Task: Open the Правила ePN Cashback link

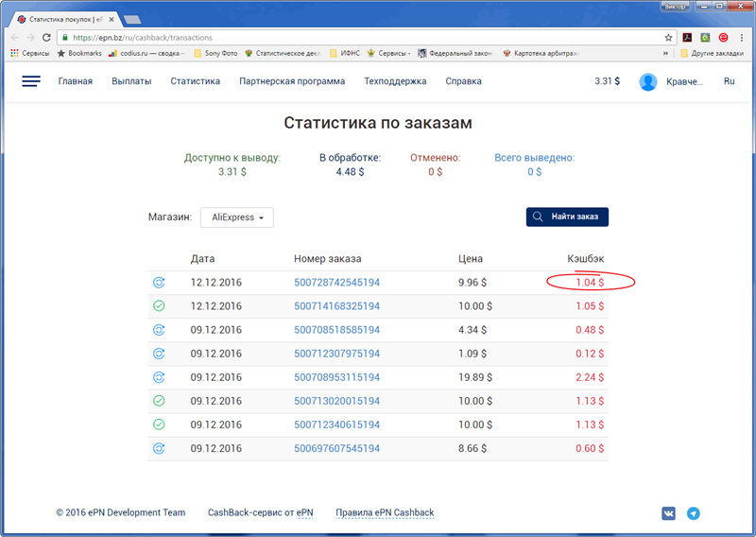Action: click(x=385, y=513)
